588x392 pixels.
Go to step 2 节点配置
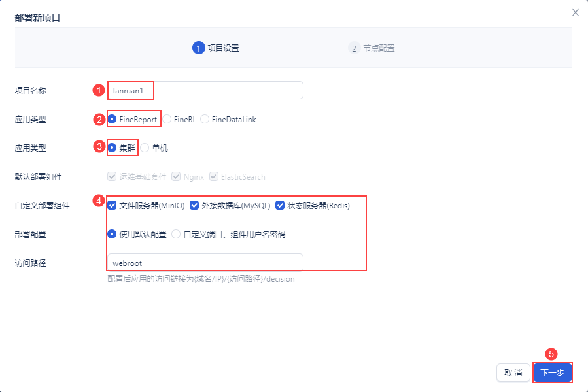coord(372,48)
